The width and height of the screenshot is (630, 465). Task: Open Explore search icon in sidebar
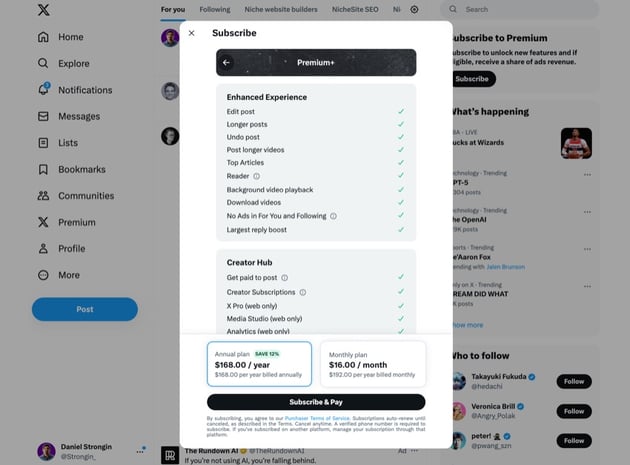coord(43,63)
